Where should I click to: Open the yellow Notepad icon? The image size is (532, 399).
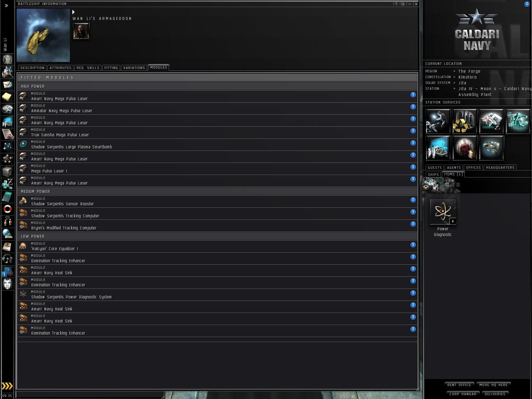[x=7, y=97]
